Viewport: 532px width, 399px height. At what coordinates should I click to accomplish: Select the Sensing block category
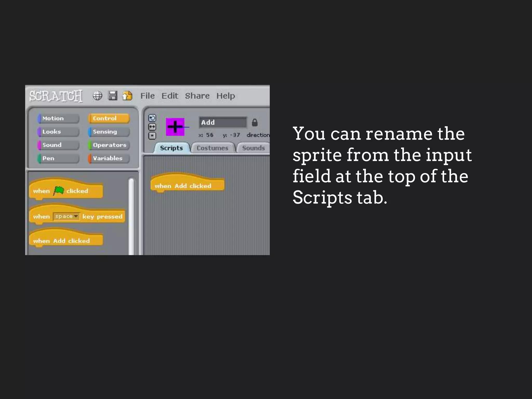pyautogui.click(x=109, y=132)
